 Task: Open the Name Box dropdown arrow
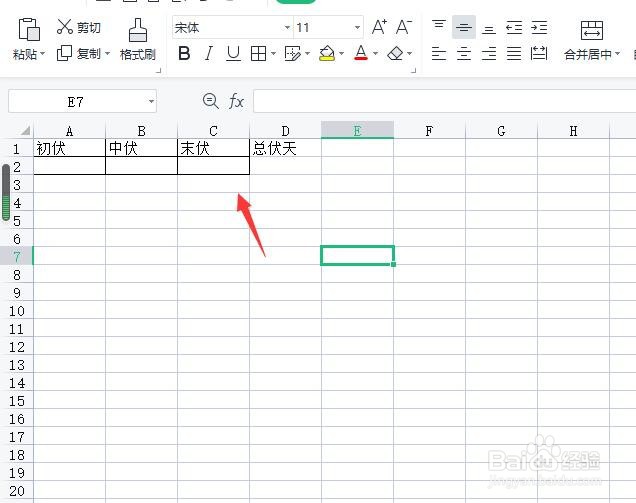(x=151, y=101)
